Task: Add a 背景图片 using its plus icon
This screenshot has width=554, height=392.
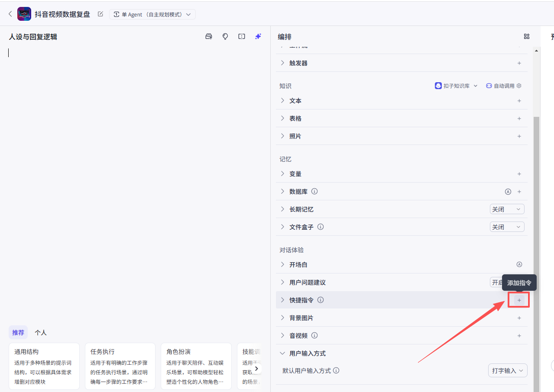Action: (x=519, y=318)
